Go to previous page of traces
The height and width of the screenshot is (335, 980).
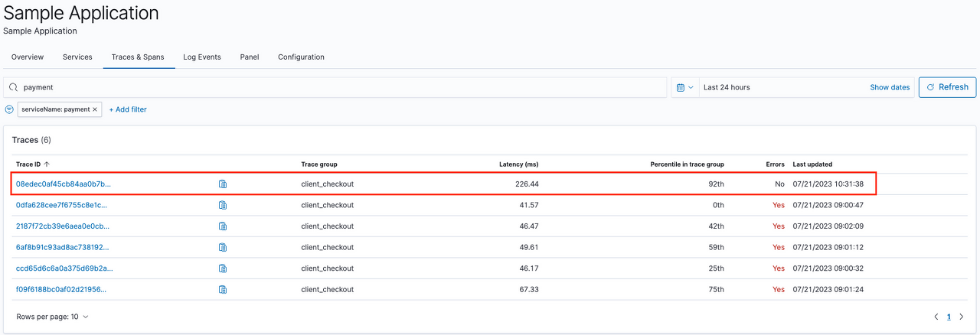(936, 317)
